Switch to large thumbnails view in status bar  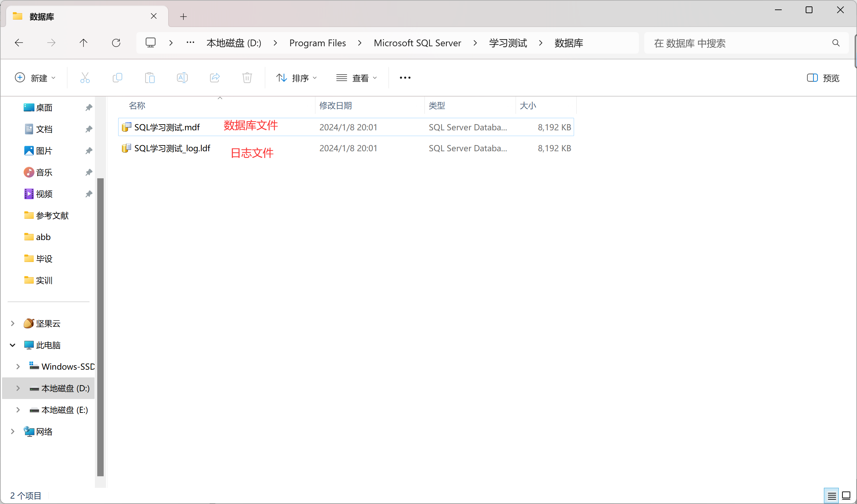click(846, 496)
